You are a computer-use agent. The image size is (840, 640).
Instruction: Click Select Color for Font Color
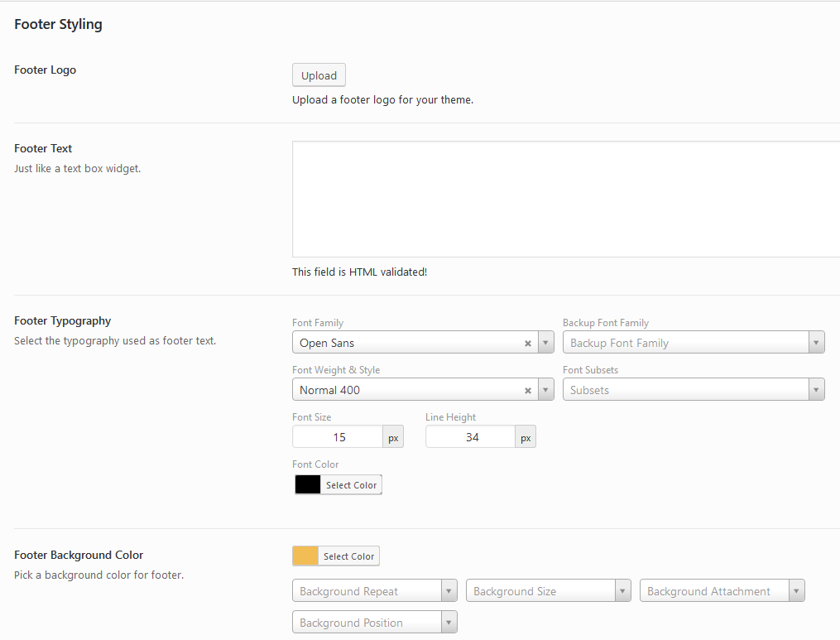(x=351, y=485)
